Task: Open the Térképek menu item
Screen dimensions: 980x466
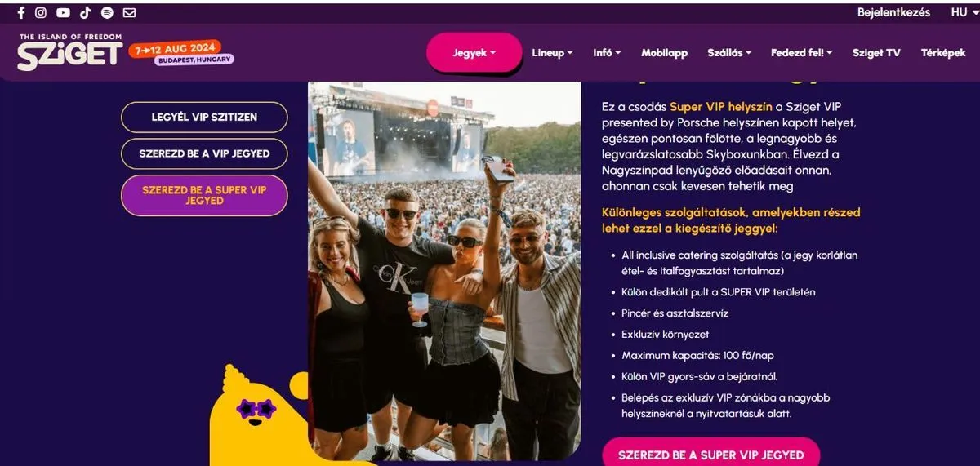Action: click(x=943, y=53)
